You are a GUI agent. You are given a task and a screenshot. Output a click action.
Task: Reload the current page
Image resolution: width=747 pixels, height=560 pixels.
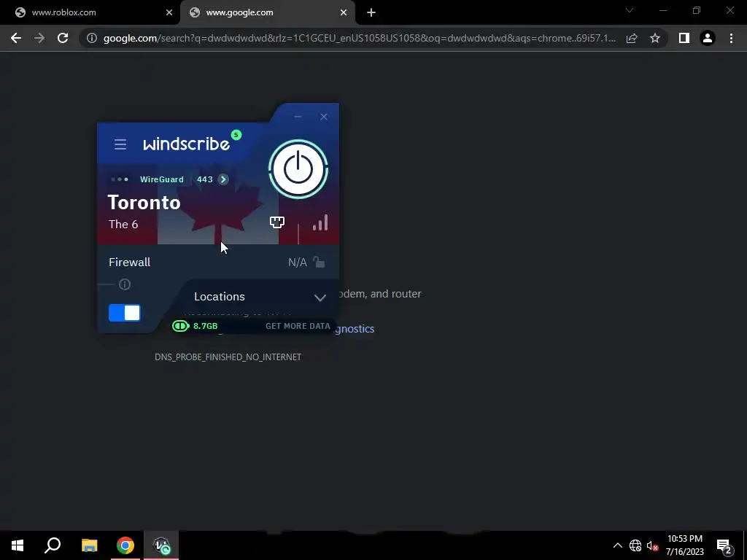tap(63, 38)
